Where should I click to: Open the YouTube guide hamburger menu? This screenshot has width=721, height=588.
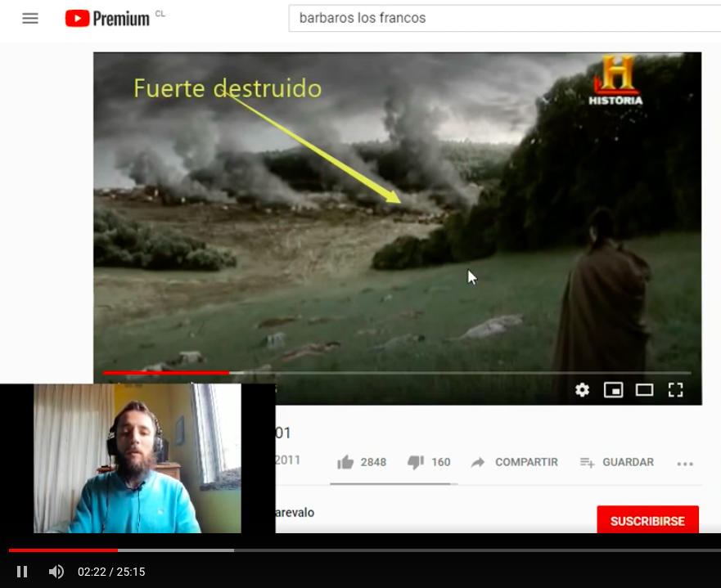tap(30, 18)
